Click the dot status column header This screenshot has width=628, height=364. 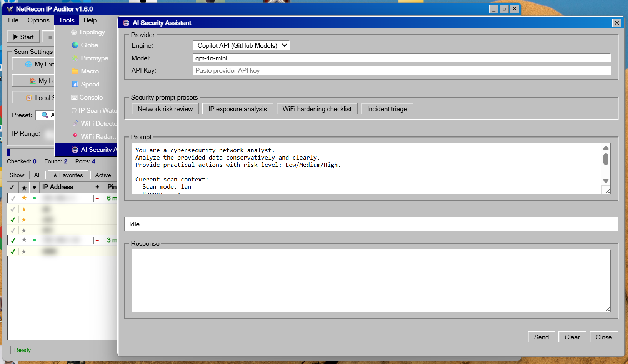(35, 187)
